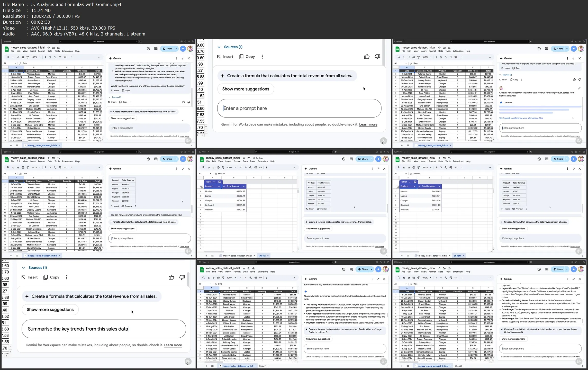Open Total Revenue column dropdown in 'Saving…' frame
The height and width of the screenshot is (370, 588).
coord(244,186)
